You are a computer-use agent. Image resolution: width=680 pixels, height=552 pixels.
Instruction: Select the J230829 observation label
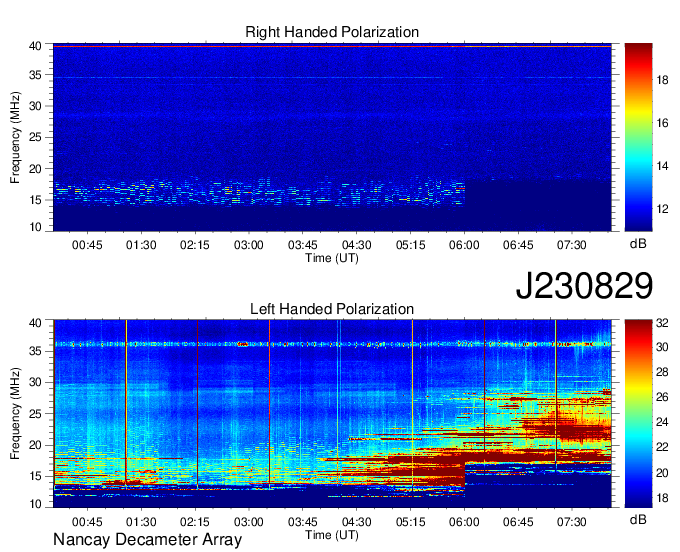tap(584, 285)
